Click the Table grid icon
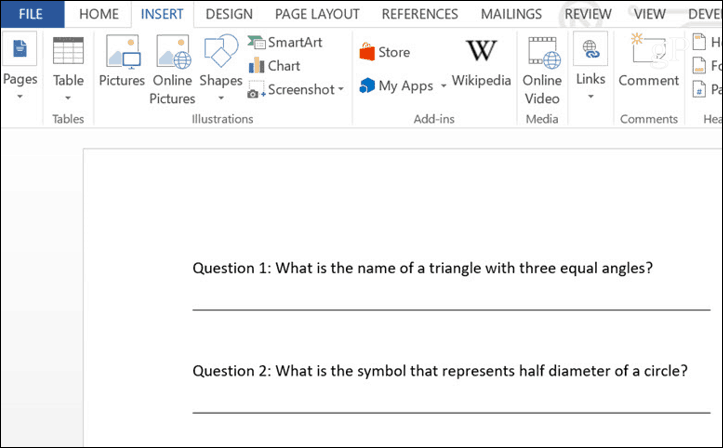Viewport: 723px width, 448px height. tap(68, 50)
